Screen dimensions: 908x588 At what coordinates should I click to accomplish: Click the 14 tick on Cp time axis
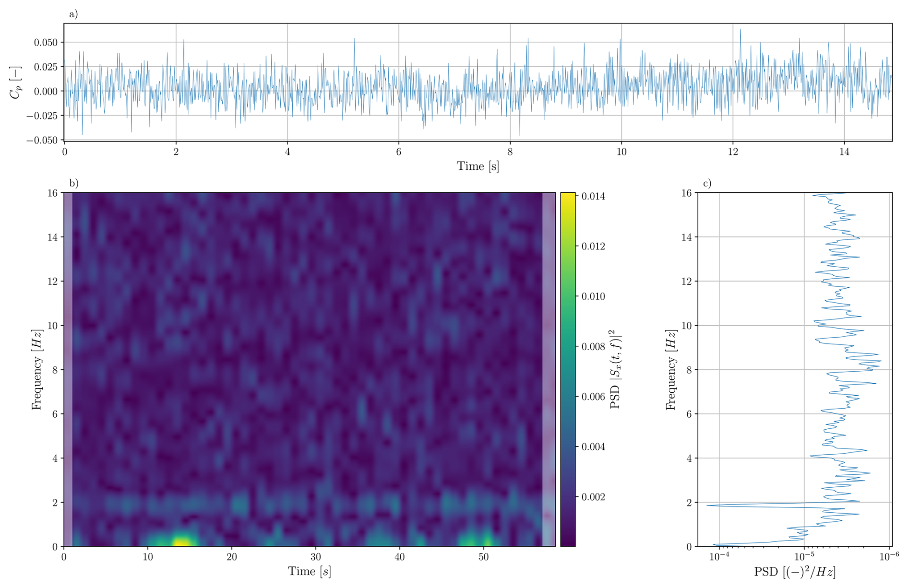(844, 152)
